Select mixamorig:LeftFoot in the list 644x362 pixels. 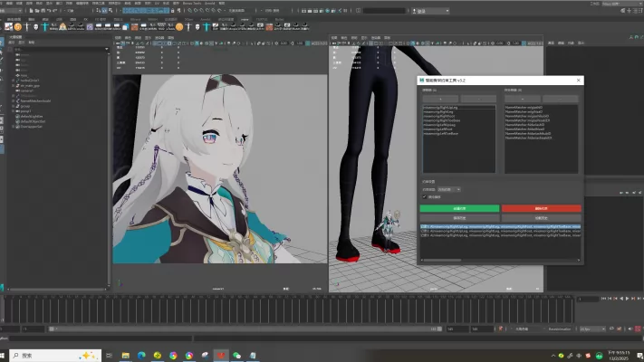pyautogui.click(x=437, y=129)
